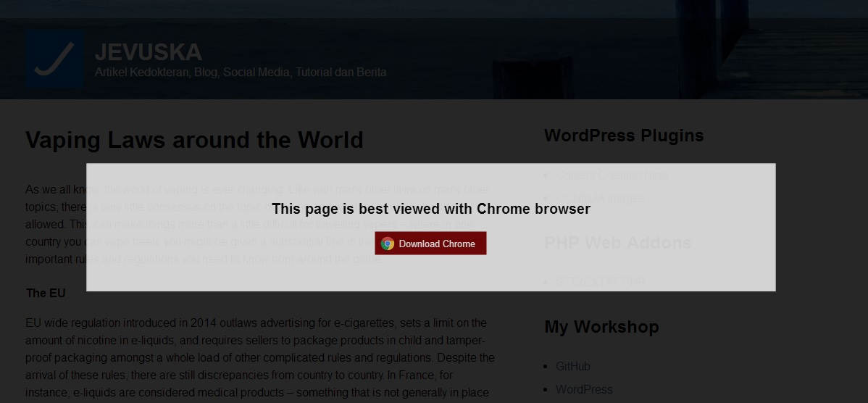Screen dimensions: 868x403
Task: Click the 'My Workshop' sidebar heading
Action: click(602, 327)
